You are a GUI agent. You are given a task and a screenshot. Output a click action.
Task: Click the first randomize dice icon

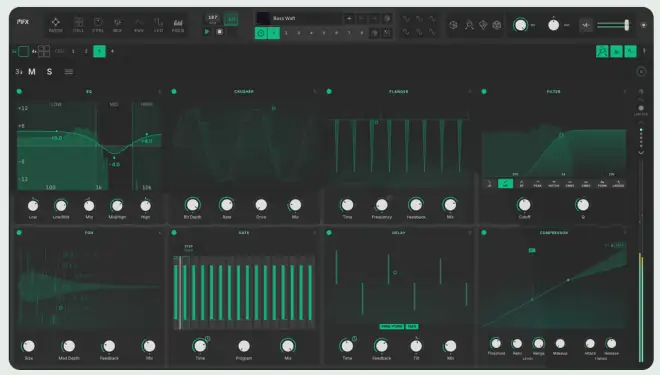[x=453, y=25]
